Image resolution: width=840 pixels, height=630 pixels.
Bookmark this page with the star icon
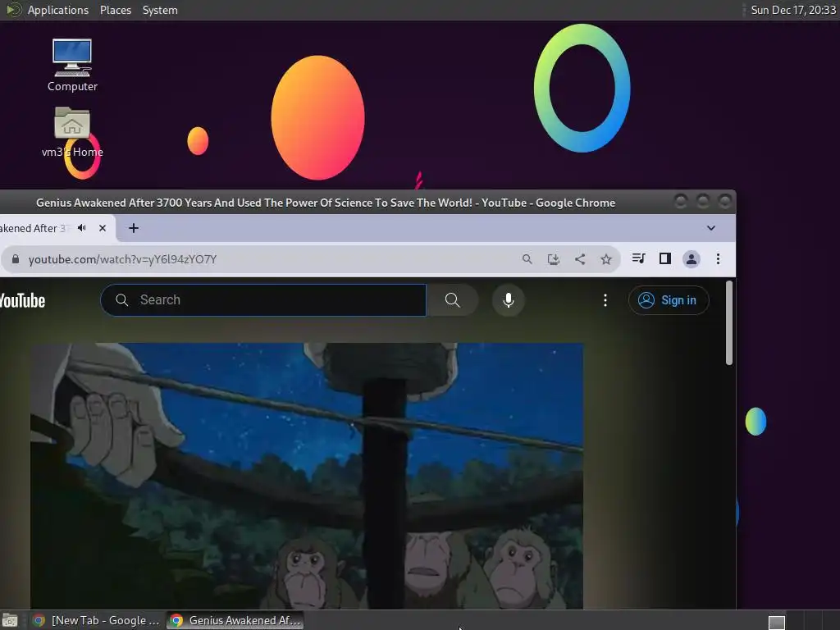click(606, 259)
